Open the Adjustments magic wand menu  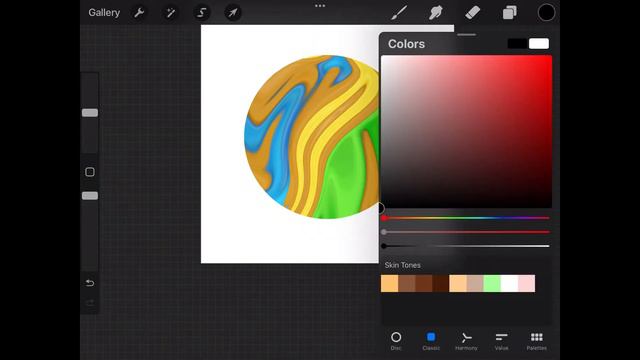[170, 13]
